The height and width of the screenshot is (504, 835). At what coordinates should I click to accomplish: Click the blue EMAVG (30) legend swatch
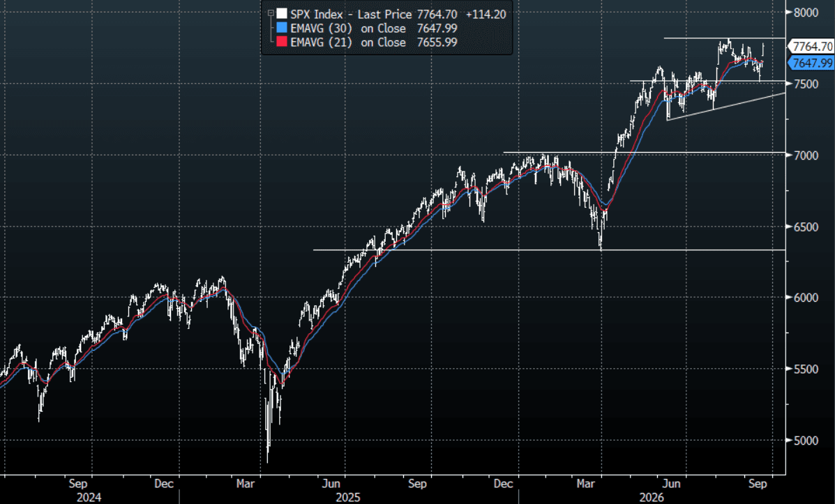282,28
